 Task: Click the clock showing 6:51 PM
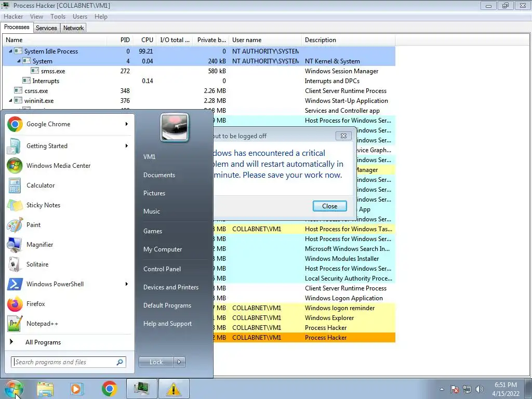[506, 385]
